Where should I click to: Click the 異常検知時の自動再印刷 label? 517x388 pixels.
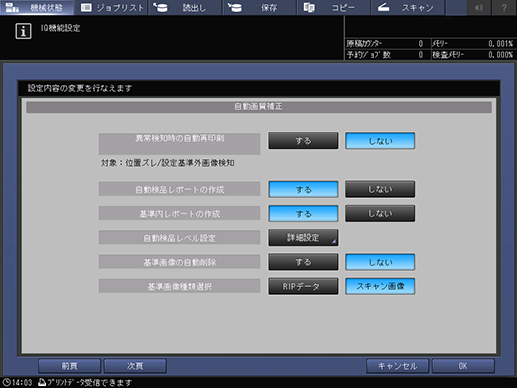179,144
